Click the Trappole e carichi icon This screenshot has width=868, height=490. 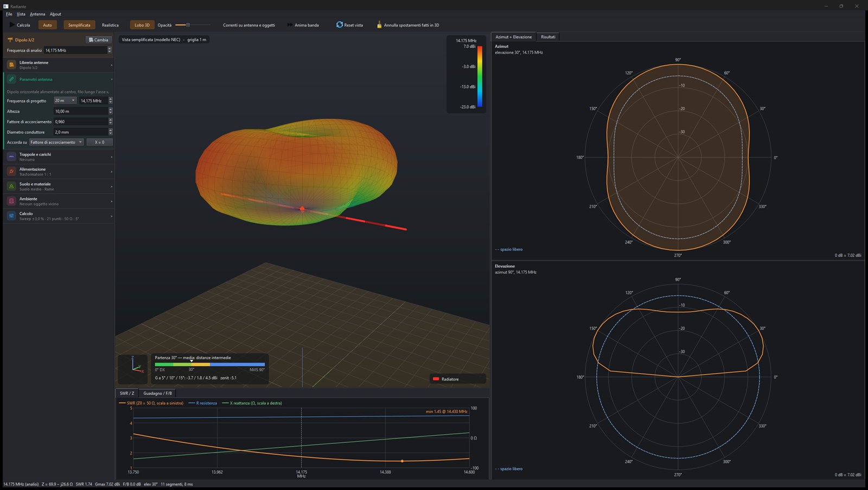click(11, 157)
